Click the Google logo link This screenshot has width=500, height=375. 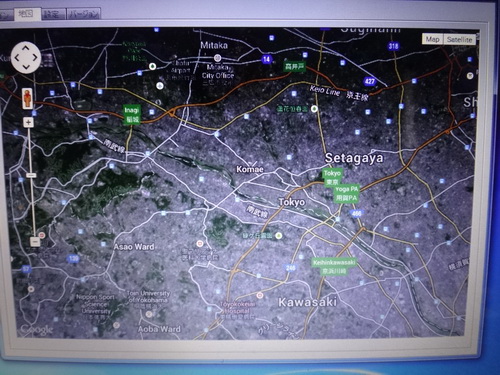(x=37, y=329)
